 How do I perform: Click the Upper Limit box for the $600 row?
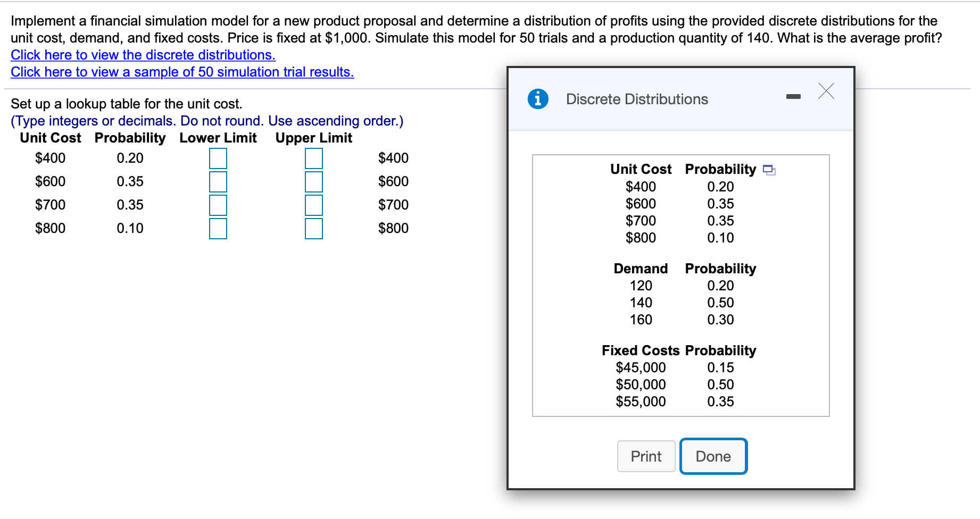coord(313,181)
